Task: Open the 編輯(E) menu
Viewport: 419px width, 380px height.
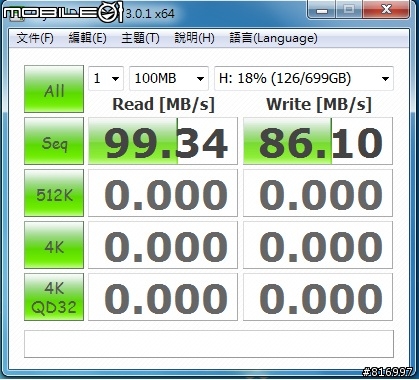Action: coord(88,38)
